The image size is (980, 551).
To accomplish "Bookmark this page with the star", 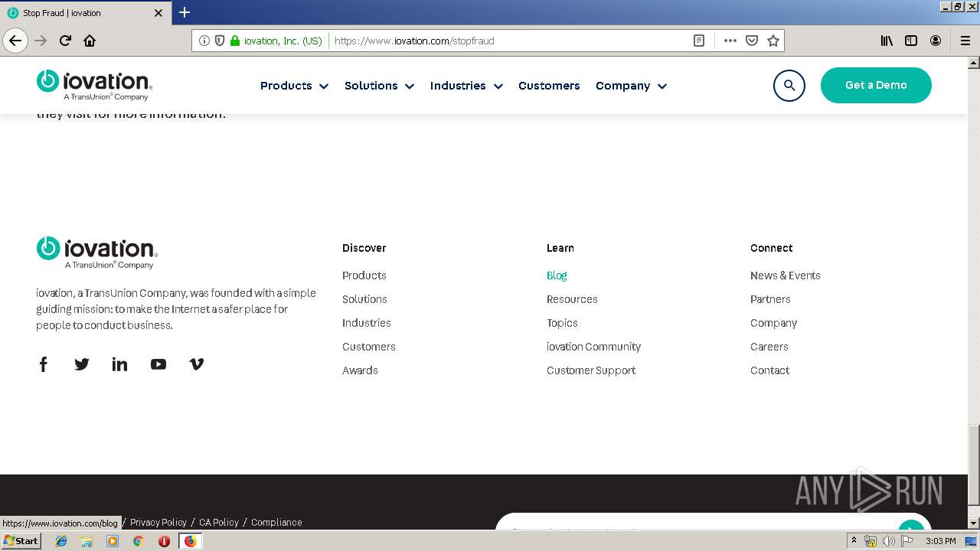I will pos(773,41).
